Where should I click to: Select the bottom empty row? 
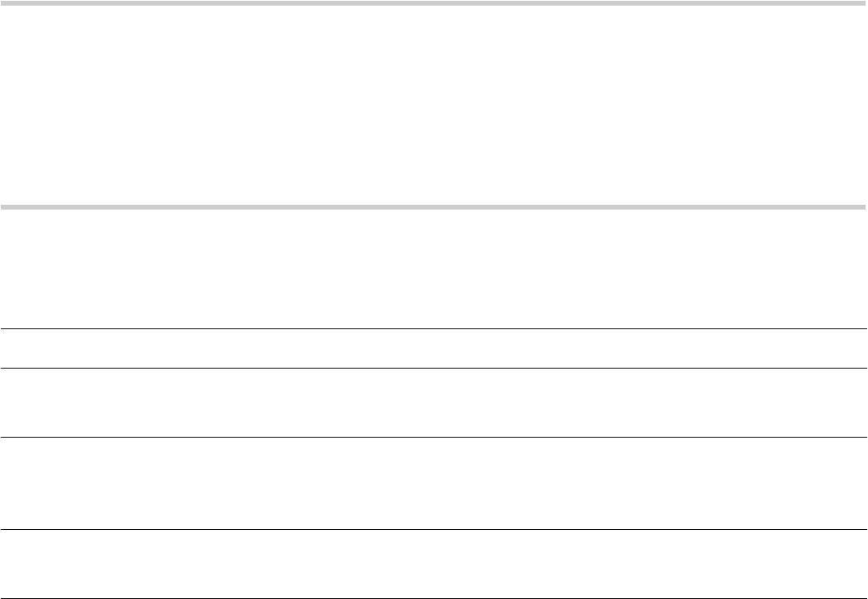pos(434,564)
